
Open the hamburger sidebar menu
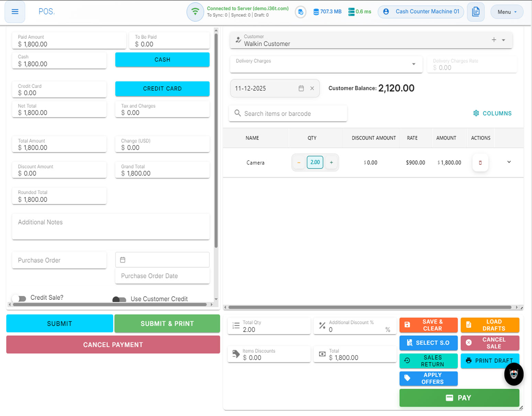tap(15, 12)
